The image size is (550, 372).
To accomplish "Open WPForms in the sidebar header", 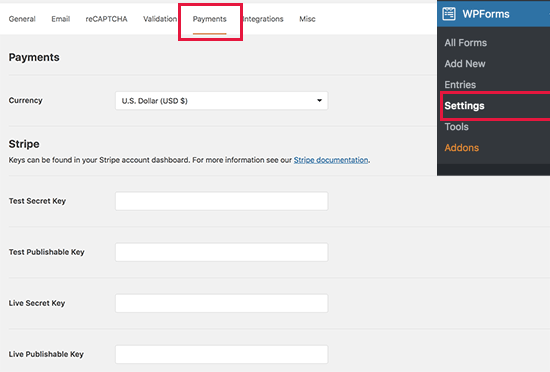I will pos(485,14).
